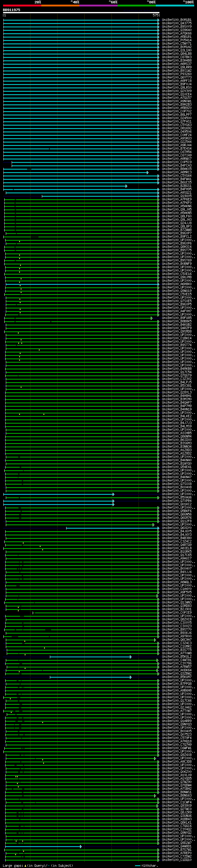The height and width of the screenshot is (868, 197).
Task: Click hit label UniRef100_A7P6E9
Action: click(x=177, y=200)
